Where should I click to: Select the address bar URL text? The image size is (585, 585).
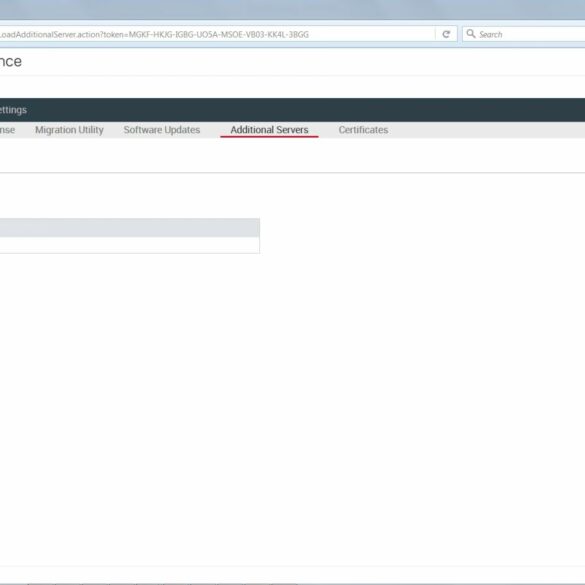(154, 35)
